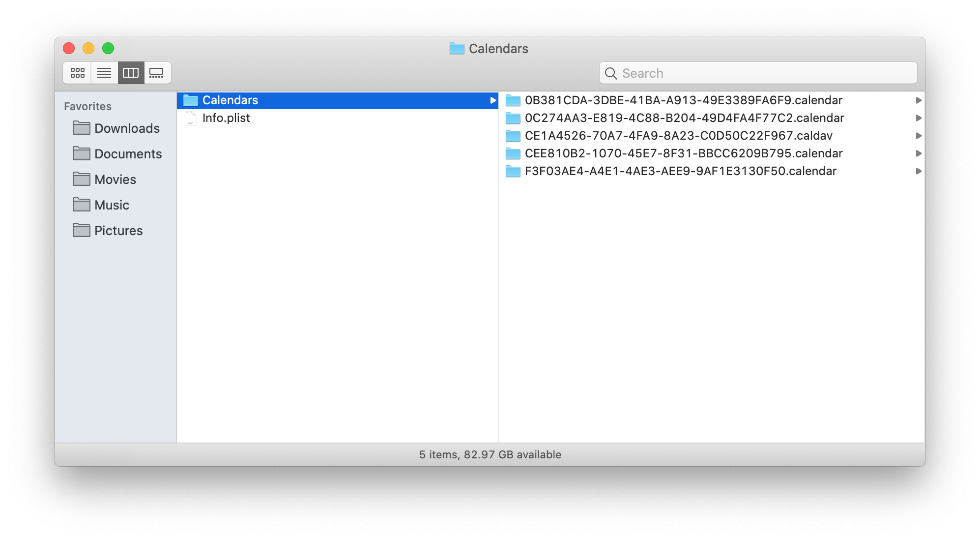Image resolution: width=980 pixels, height=539 pixels.
Task: Click the Info.plist file icon
Action: click(x=190, y=118)
